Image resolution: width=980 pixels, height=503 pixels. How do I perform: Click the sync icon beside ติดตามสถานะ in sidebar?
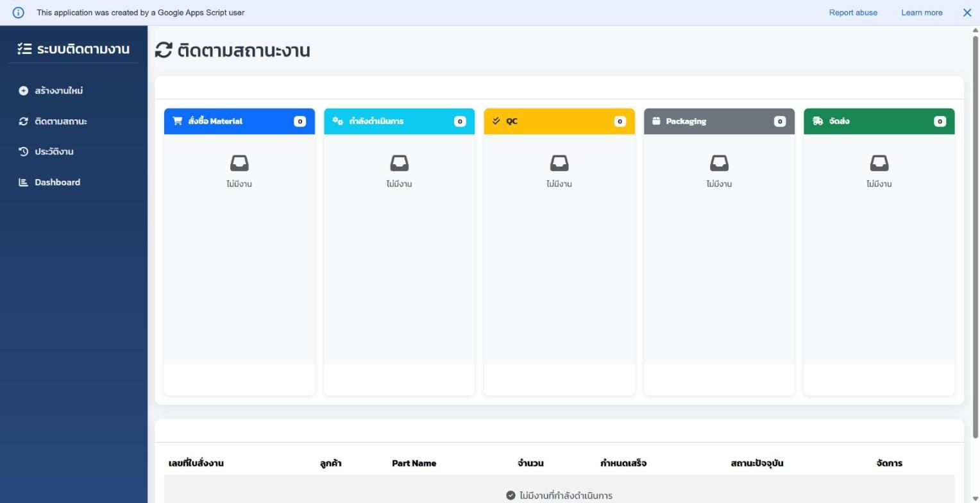[x=24, y=121]
